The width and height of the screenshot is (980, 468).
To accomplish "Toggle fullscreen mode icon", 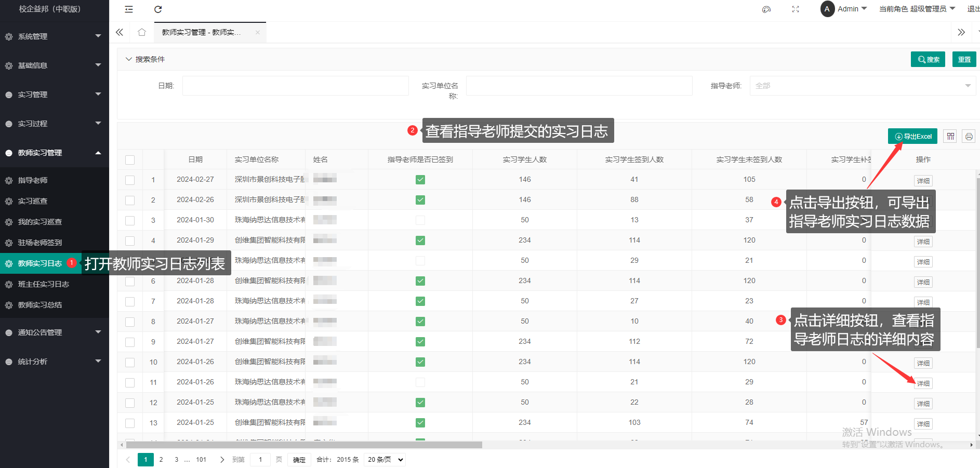I will (795, 9).
